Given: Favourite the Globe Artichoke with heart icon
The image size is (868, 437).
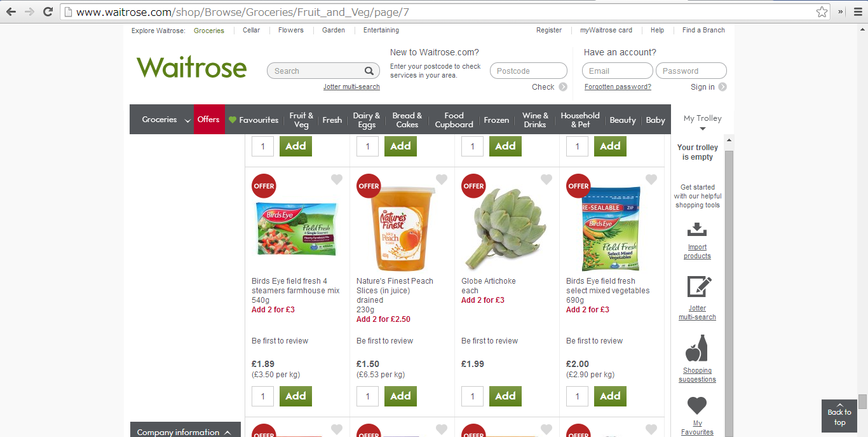Looking at the screenshot, I should (x=546, y=180).
